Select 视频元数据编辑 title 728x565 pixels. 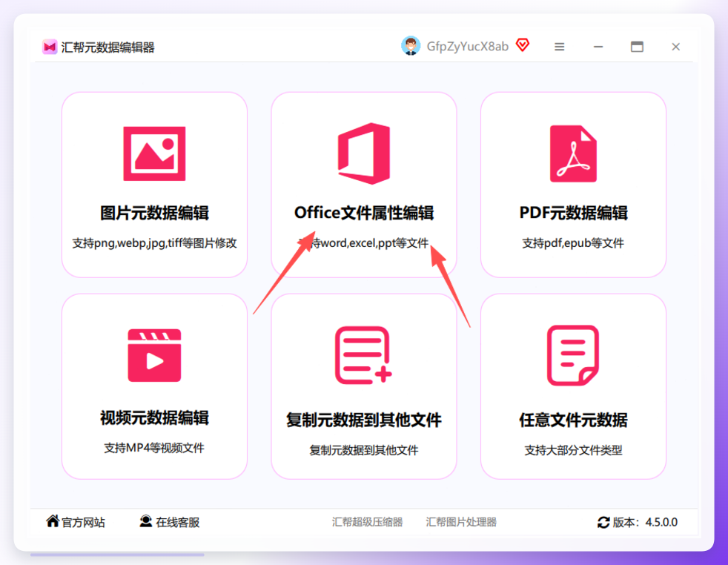tap(155, 418)
